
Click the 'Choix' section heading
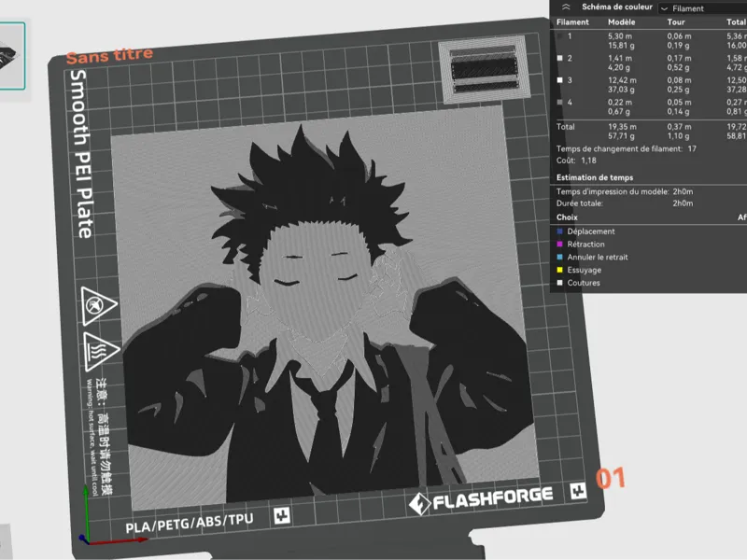(567, 217)
